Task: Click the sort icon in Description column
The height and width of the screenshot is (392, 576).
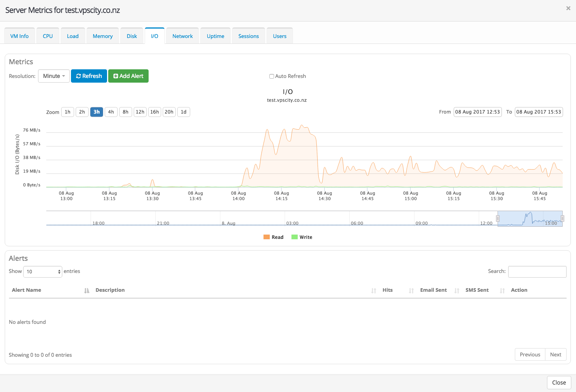Action: (373, 291)
